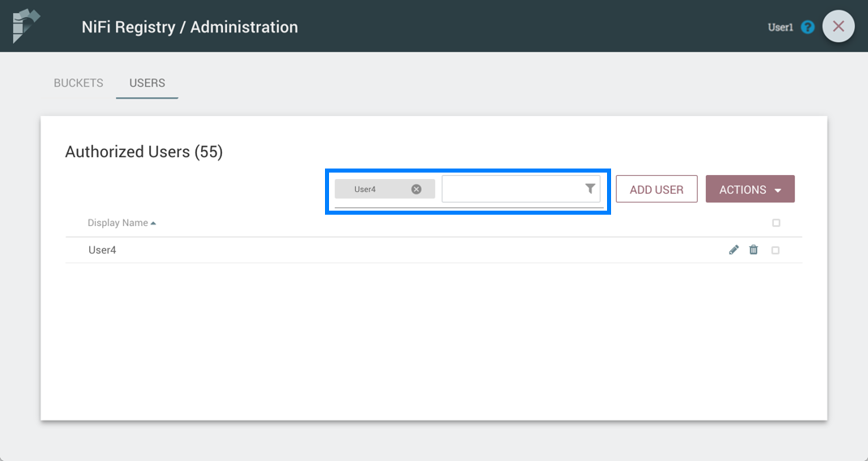868x461 pixels.
Task: Sort by the Display Name column header
Action: point(118,223)
